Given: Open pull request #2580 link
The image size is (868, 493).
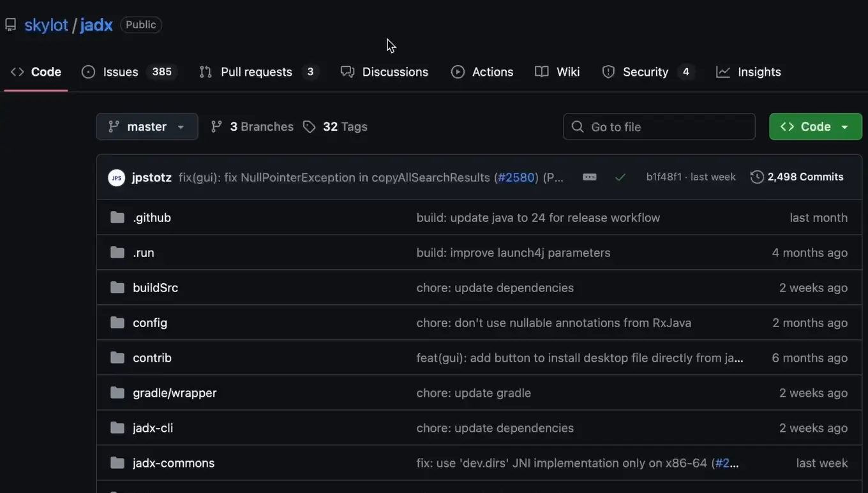Looking at the screenshot, I should 516,177.
